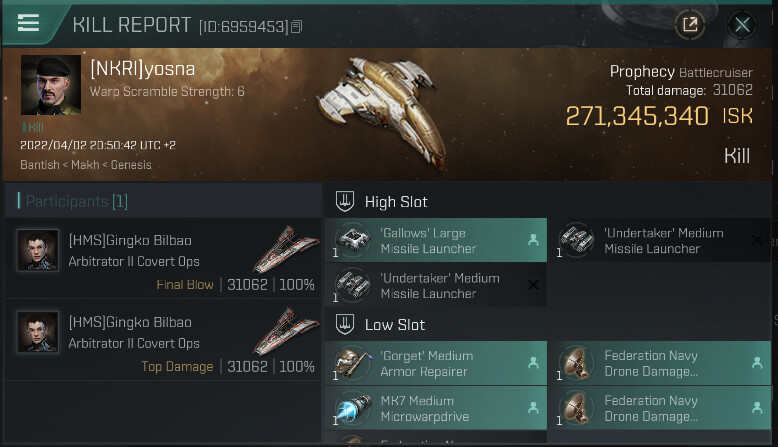Close the Kill Report window

pyautogui.click(x=742, y=25)
